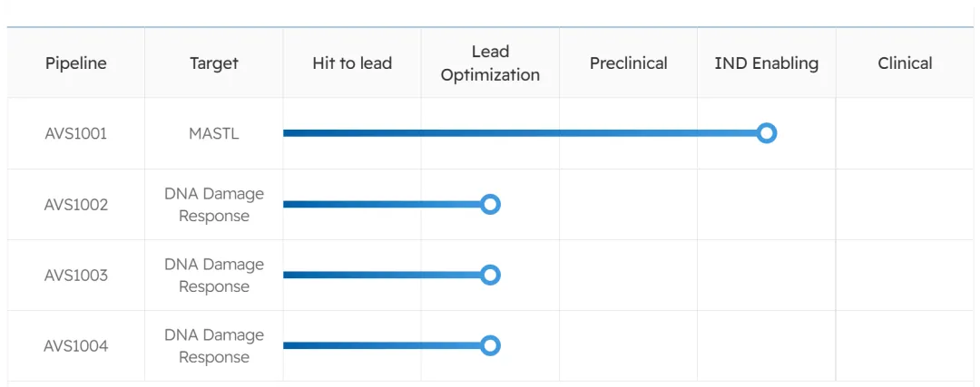Click the Preclinical stage header

click(628, 63)
